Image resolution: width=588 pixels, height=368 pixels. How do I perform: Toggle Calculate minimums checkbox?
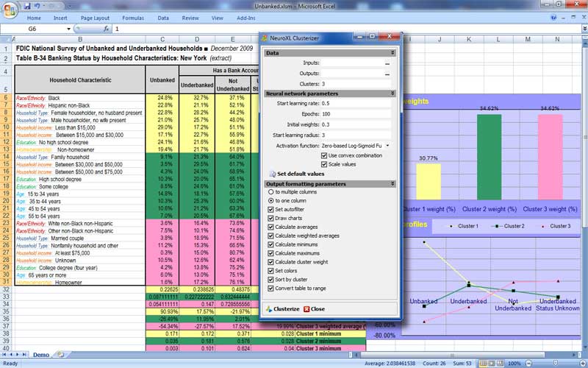pos(270,244)
